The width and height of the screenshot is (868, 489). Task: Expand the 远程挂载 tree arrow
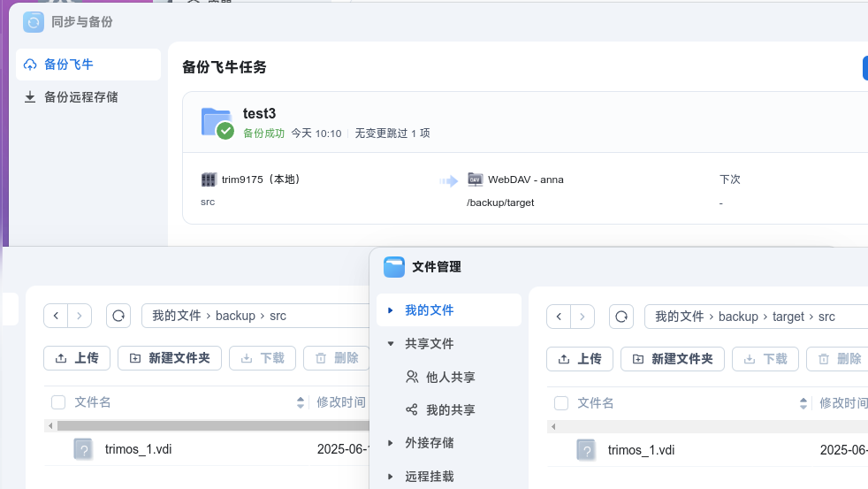pos(391,477)
